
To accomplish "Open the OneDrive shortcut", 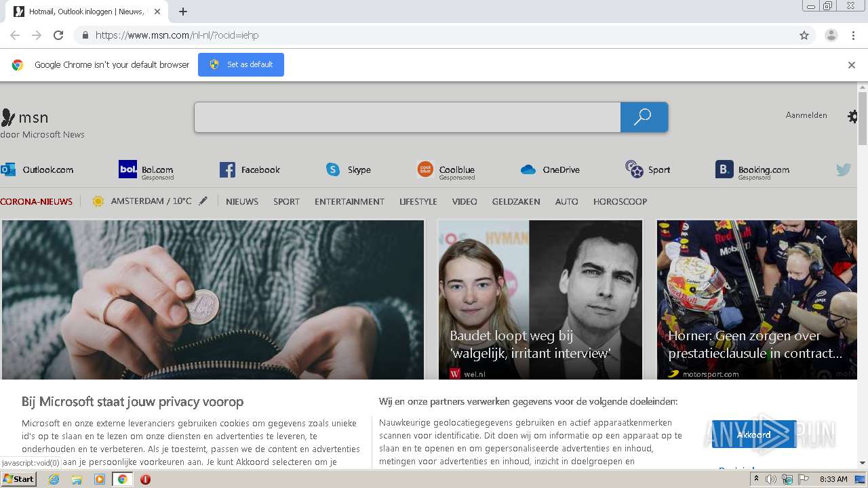I will click(x=550, y=169).
